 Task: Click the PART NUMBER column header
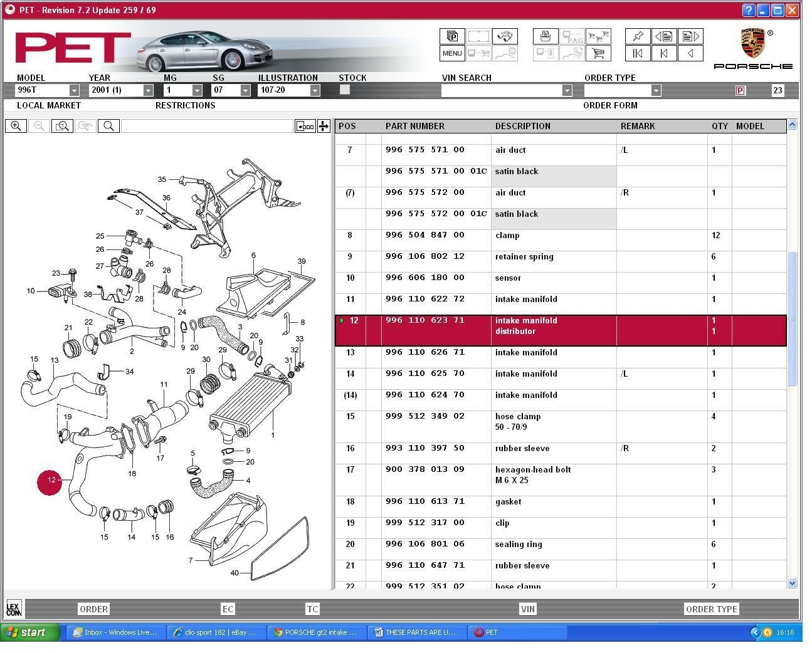coord(415,126)
